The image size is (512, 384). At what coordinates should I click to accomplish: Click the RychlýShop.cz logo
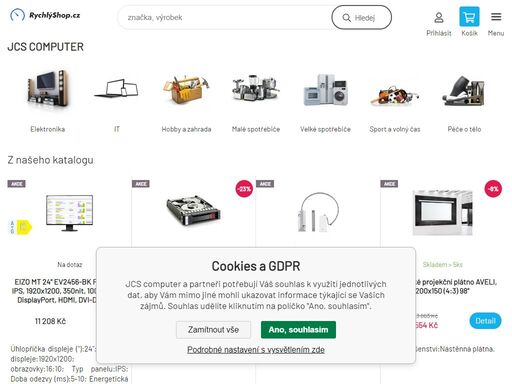[x=45, y=15]
